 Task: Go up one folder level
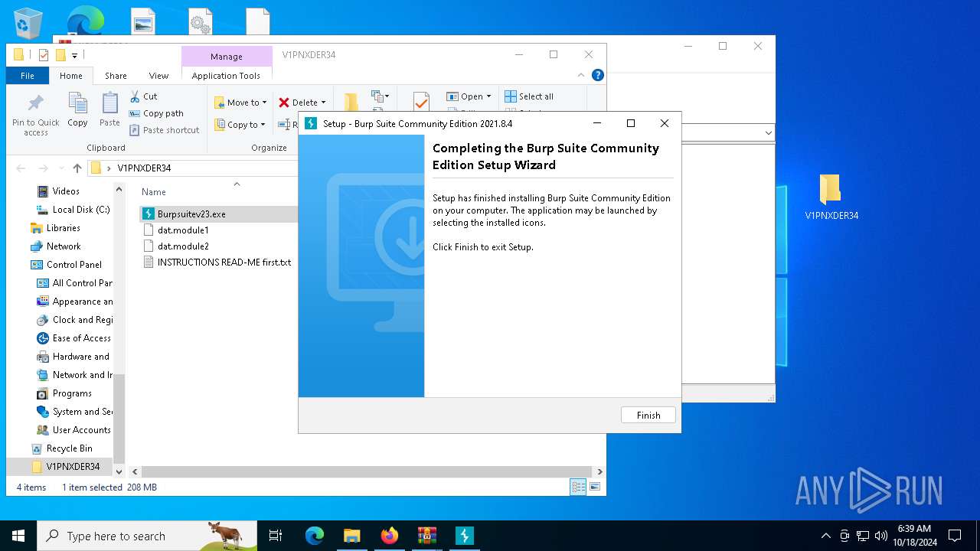click(77, 168)
